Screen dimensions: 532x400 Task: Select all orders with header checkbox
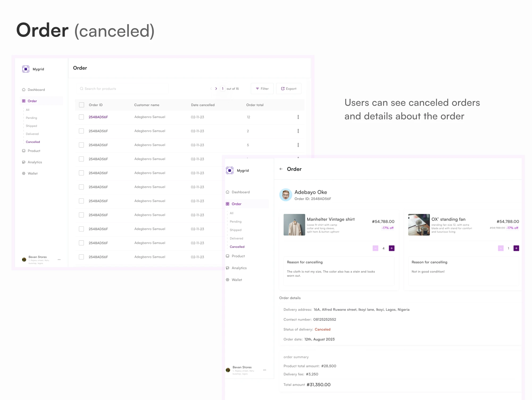click(82, 105)
